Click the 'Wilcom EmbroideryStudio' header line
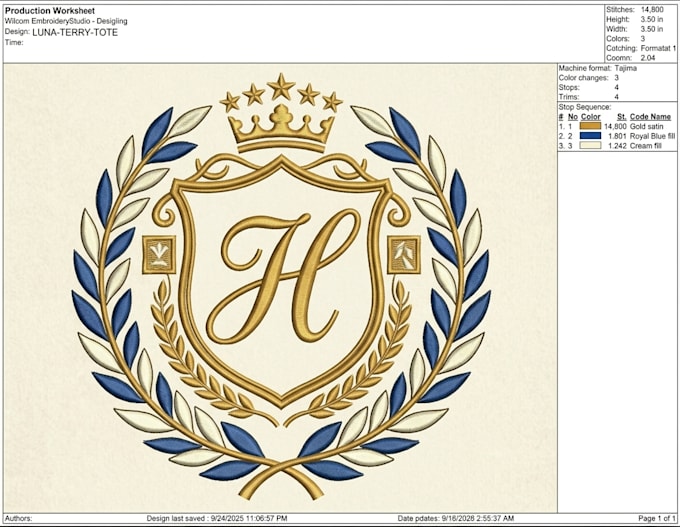 click(66, 21)
